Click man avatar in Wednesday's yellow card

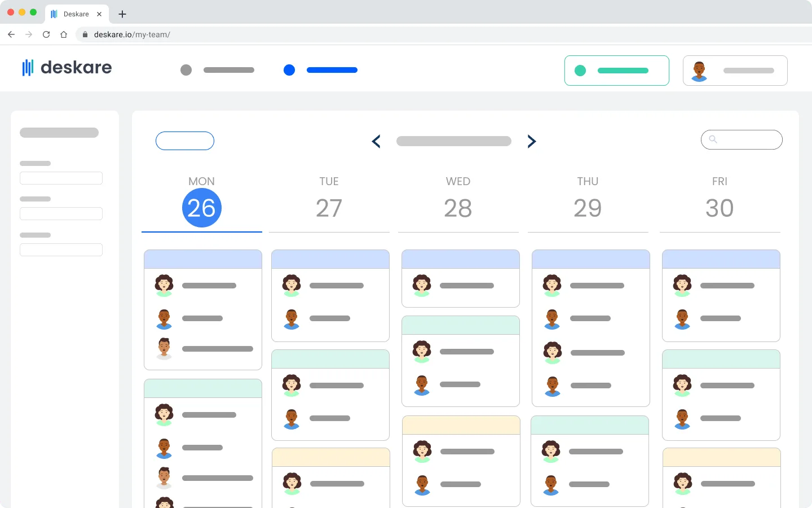[422, 485]
